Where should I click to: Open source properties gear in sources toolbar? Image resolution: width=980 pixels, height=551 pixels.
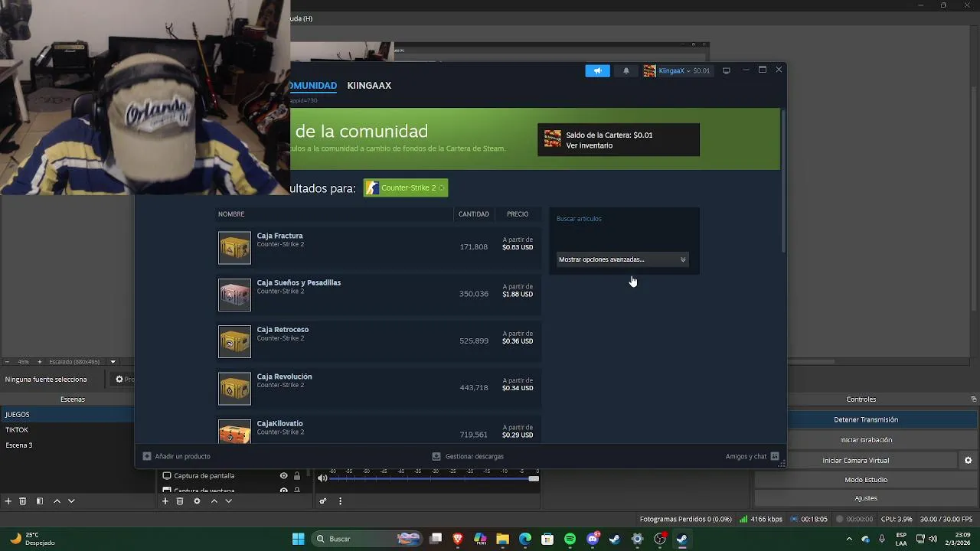click(x=197, y=501)
